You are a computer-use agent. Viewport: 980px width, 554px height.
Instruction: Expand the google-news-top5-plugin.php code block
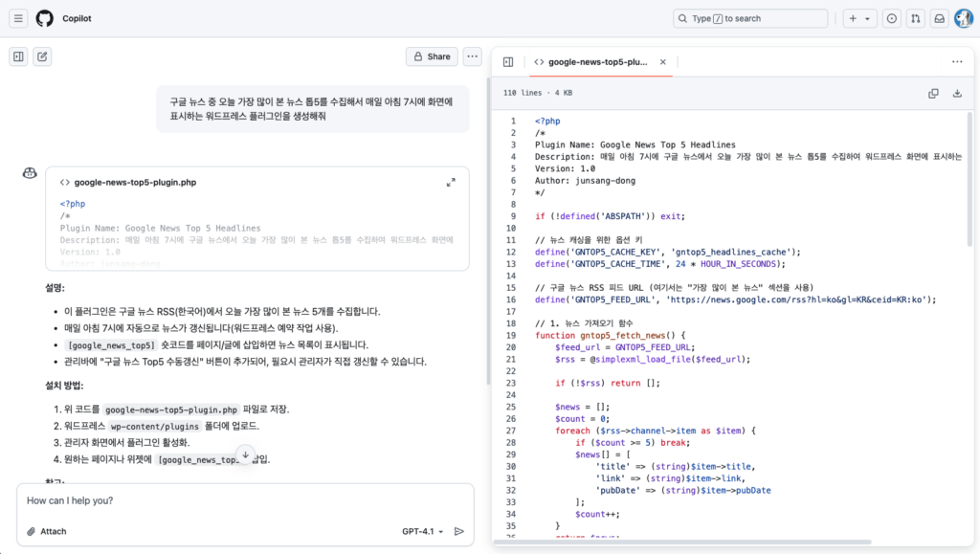(451, 183)
